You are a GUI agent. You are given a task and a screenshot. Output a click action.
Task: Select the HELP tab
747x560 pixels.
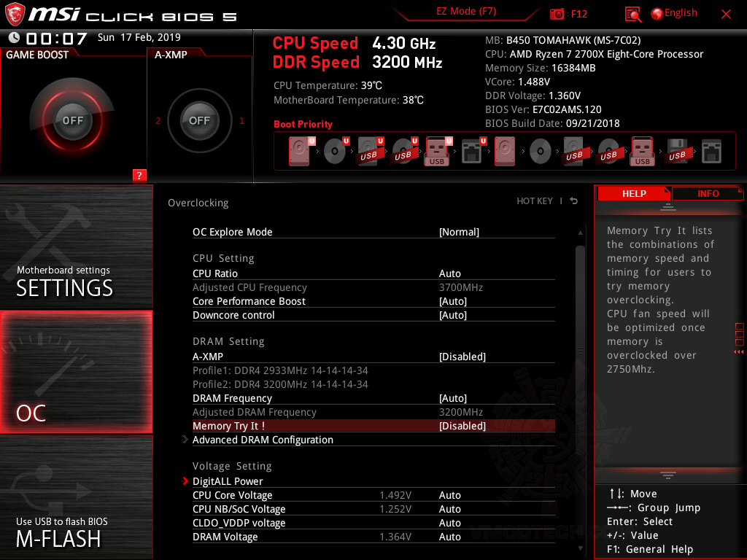tap(634, 193)
